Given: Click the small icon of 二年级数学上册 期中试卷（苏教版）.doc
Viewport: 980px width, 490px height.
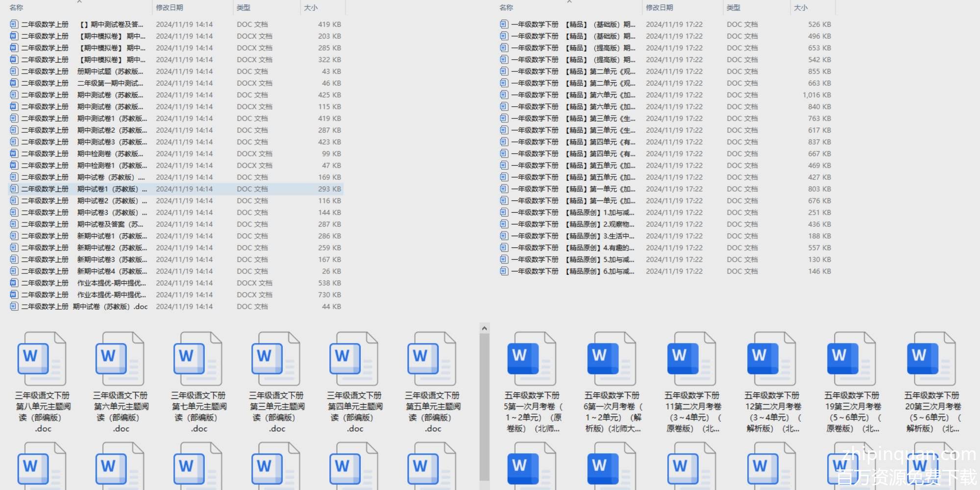Looking at the screenshot, I should coord(14,307).
